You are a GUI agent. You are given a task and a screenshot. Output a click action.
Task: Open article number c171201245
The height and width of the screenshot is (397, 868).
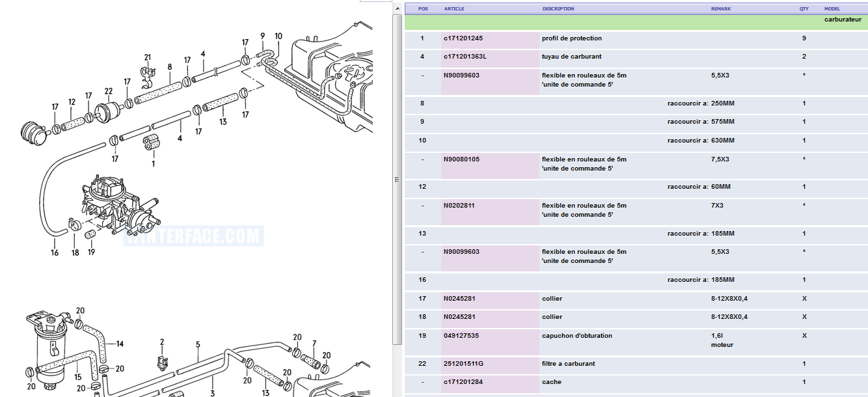coord(463,38)
